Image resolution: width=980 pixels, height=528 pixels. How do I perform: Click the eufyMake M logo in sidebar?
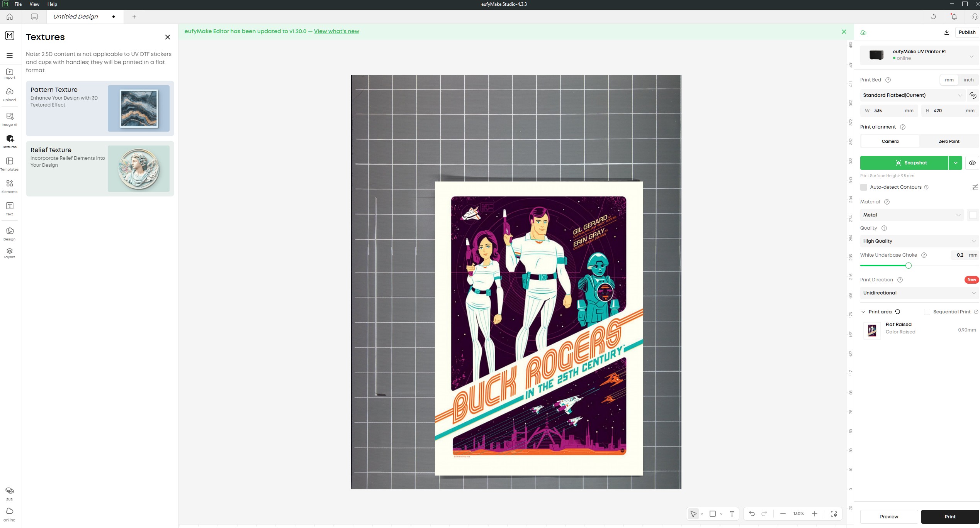click(10, 36)
